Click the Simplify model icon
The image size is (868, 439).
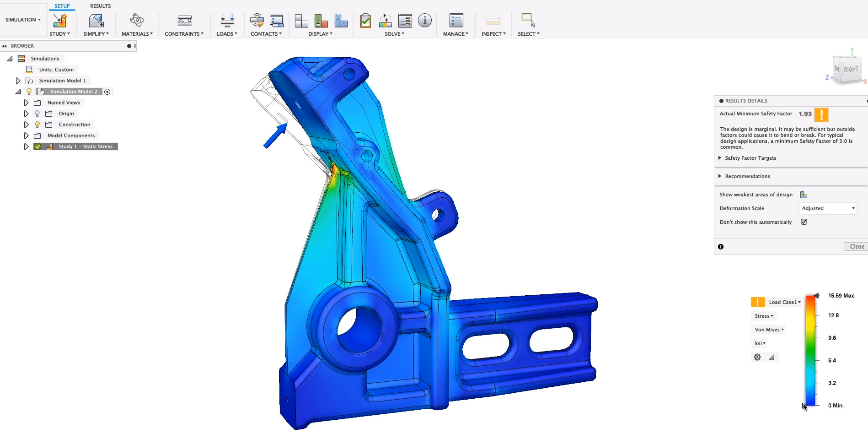pyautogui.click(x=96, y=21)
